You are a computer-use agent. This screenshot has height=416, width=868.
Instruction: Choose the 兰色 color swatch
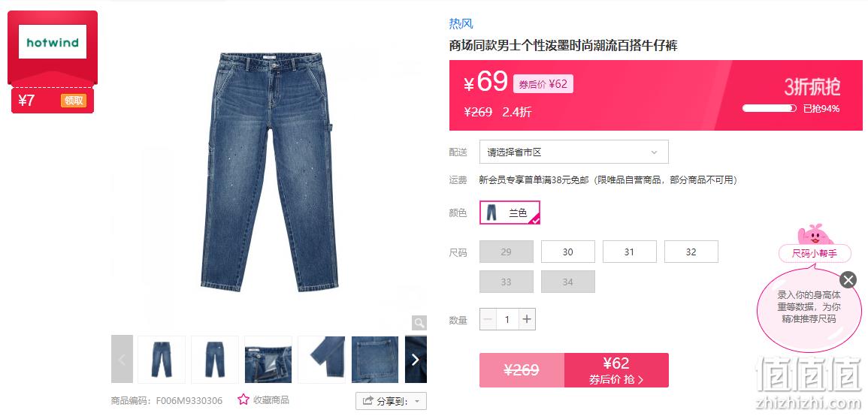pyautogui.click(x=510, y=213)
